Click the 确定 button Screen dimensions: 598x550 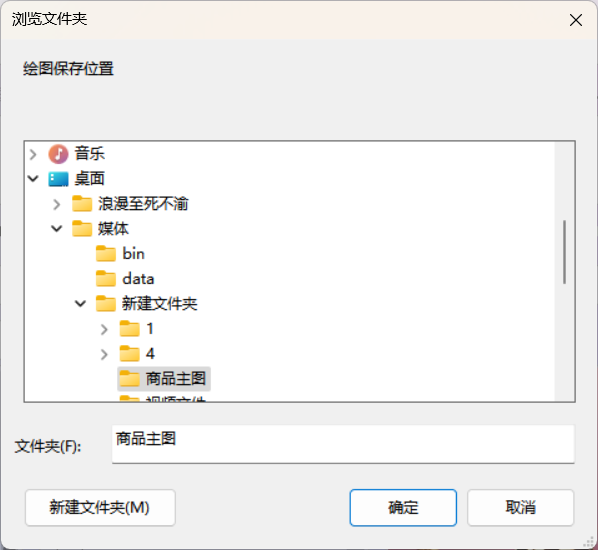(403, 508)
